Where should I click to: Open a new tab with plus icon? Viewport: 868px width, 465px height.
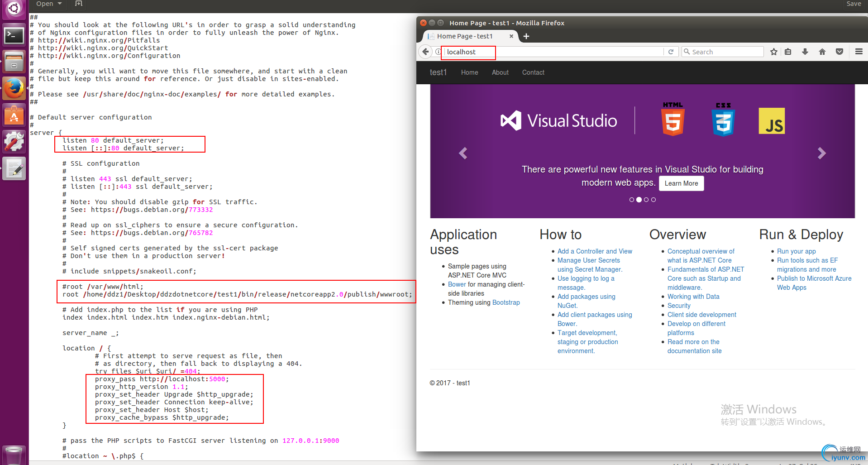pos(526,36)
